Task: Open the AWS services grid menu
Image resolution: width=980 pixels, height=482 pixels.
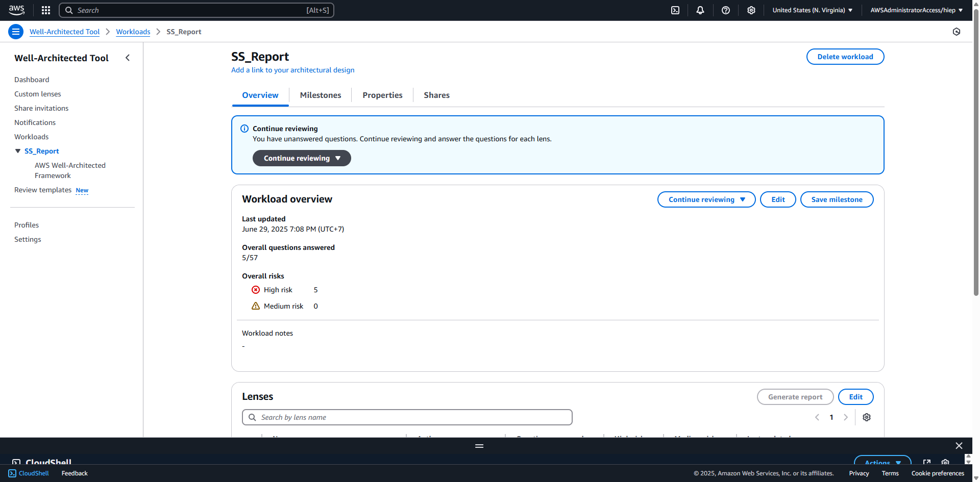Action: click(x=46, y=10)
